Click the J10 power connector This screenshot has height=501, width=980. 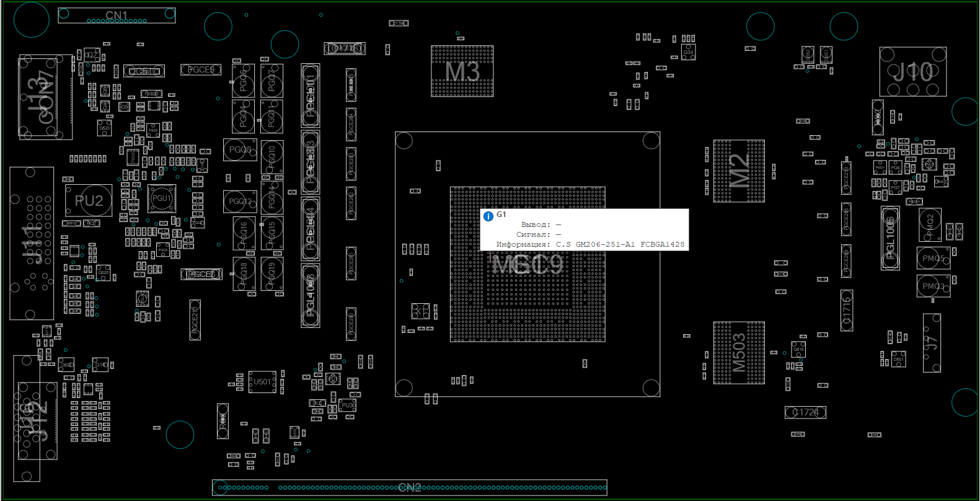coord(912,72)
